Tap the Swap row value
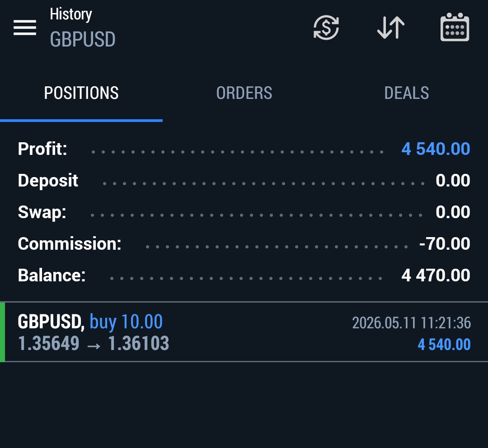The image size is (488, 448). (x=453, y=212)
